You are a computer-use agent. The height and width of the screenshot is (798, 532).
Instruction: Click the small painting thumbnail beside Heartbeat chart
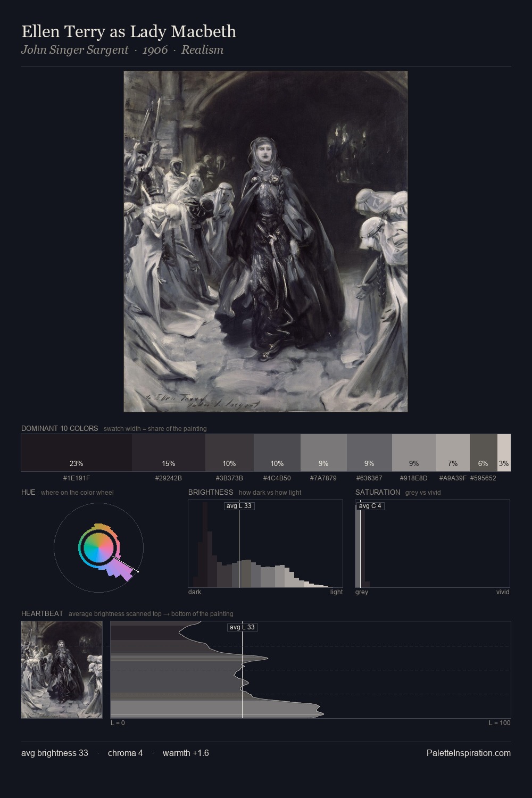pyautogui.click(x=62, y=670)
